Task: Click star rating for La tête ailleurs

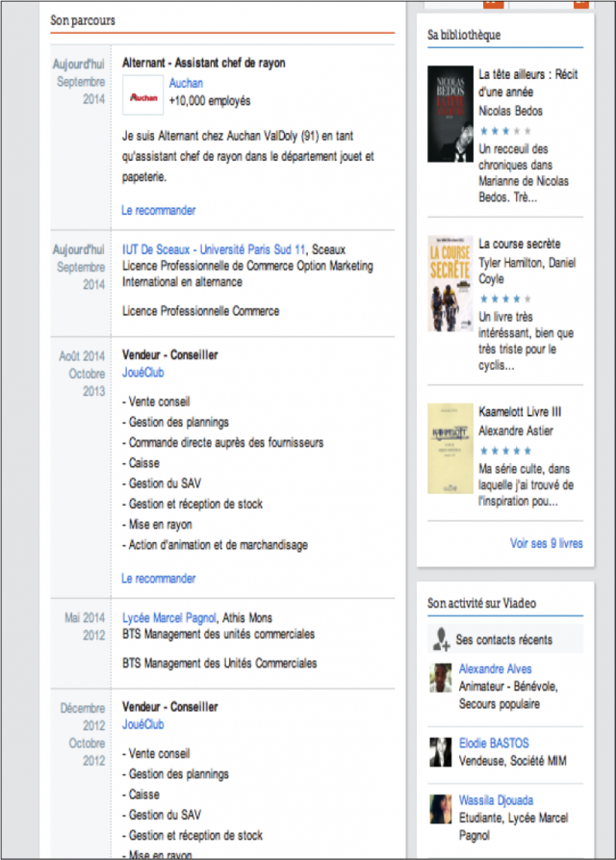Action: tap(504, 130)
